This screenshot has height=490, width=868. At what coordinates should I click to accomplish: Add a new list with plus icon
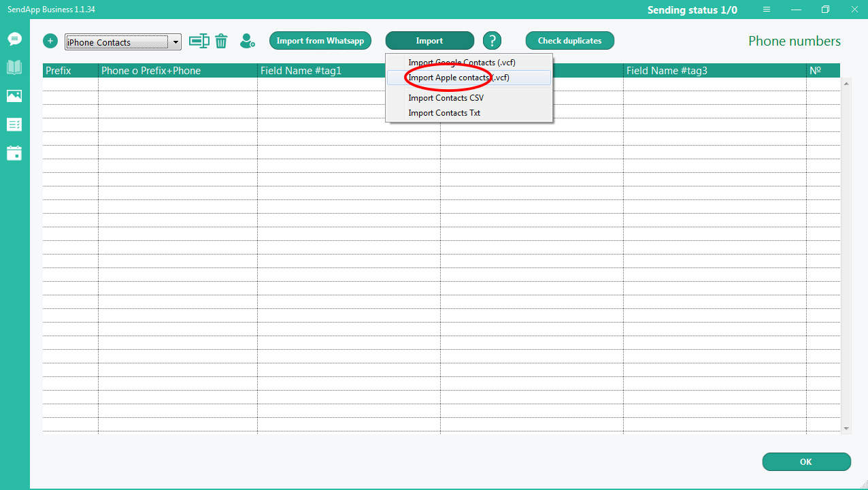pyautogui.click(x=50, y=41)
